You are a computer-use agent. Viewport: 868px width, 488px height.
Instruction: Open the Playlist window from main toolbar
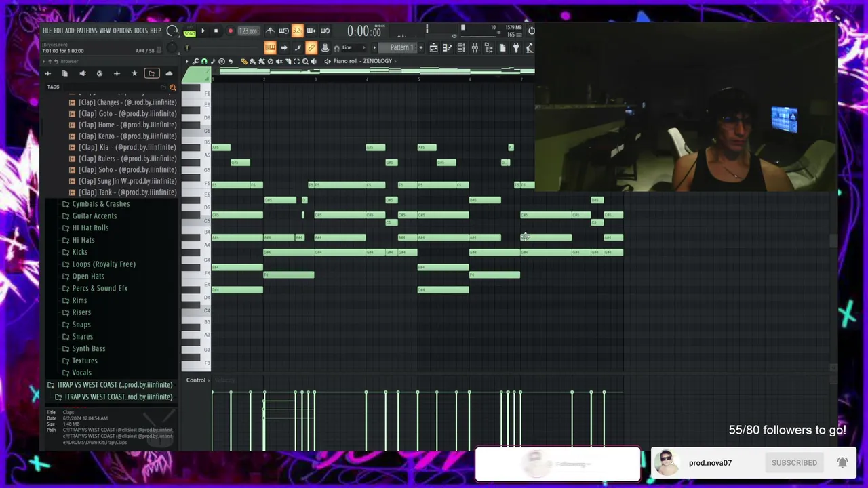(433, 47)
